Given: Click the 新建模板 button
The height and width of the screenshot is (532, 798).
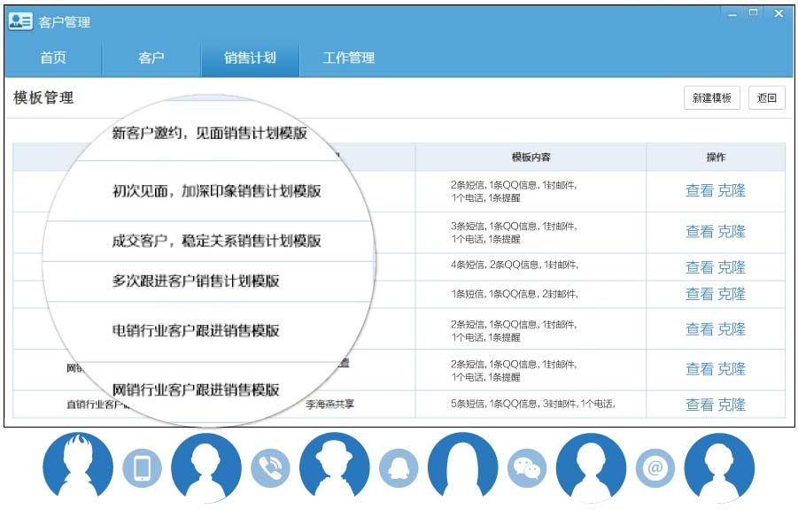Looking at the screenshot, I should pos(714,98).
